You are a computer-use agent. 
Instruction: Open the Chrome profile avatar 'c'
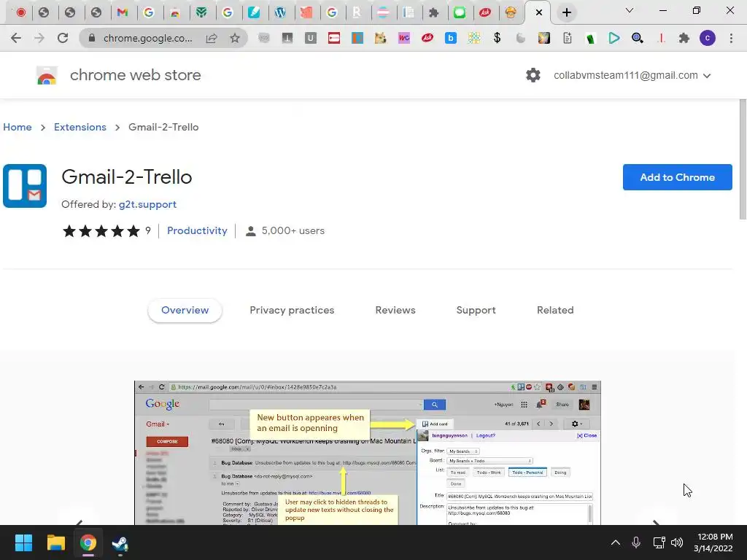tap(708, 38)
